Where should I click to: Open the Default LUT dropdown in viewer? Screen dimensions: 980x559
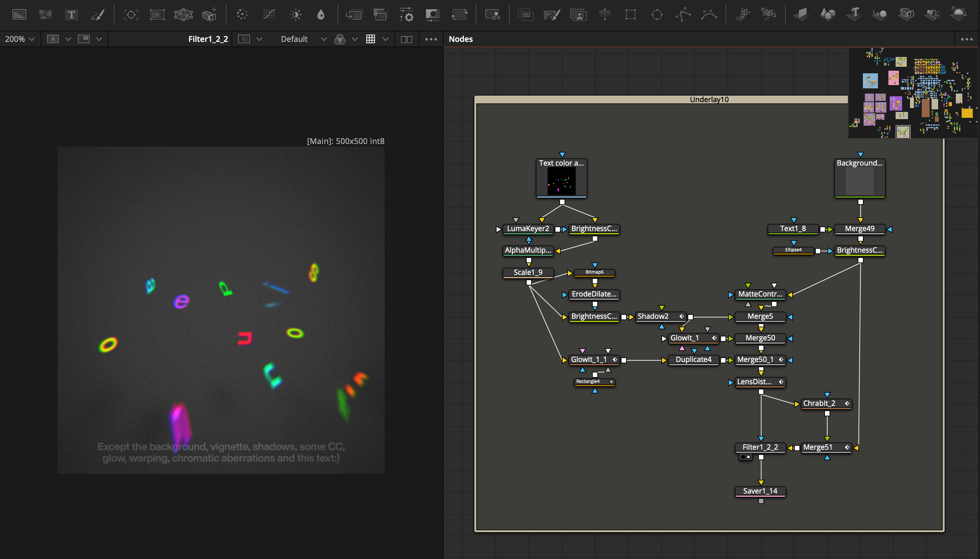(304, 39)
